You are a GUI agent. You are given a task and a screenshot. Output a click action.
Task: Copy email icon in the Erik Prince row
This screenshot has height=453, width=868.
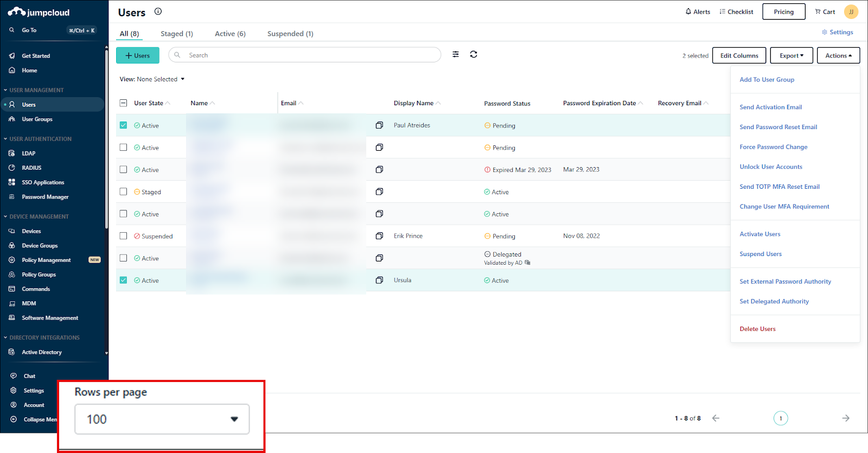pos(379,236)
